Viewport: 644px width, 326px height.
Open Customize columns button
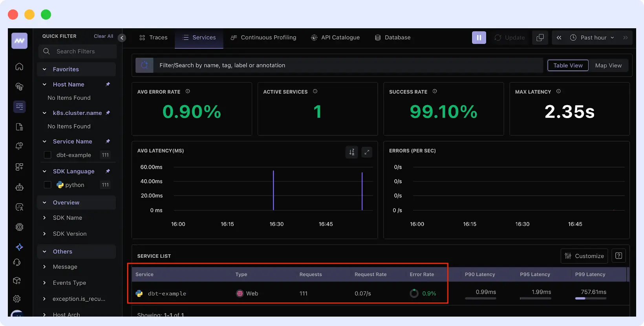(x=584, y=256)
